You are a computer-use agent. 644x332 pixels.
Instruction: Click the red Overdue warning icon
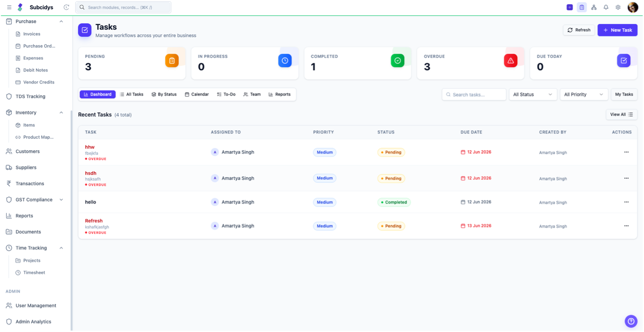[x=510, y=60]
